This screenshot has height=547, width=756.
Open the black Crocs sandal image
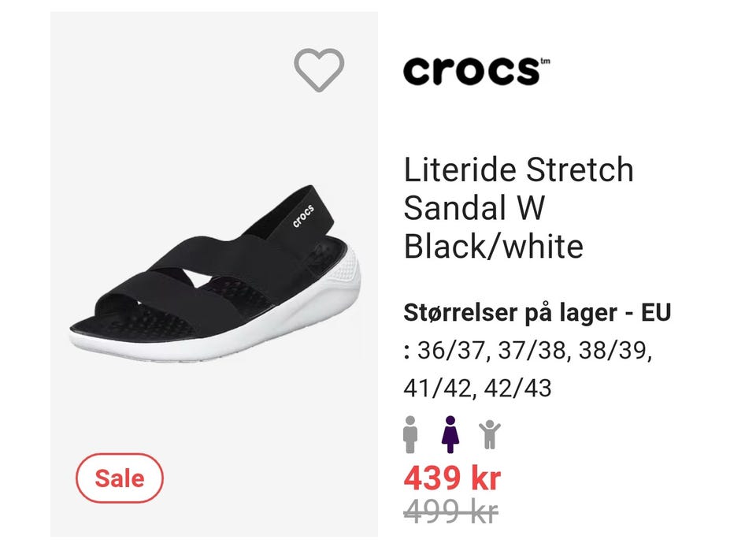point(215,273)
